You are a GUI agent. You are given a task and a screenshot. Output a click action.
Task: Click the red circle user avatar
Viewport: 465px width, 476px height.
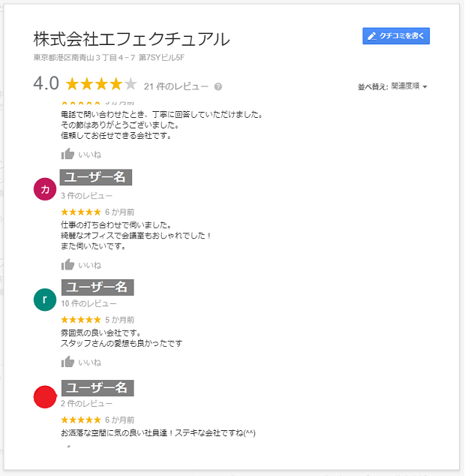tap(46, 397)
